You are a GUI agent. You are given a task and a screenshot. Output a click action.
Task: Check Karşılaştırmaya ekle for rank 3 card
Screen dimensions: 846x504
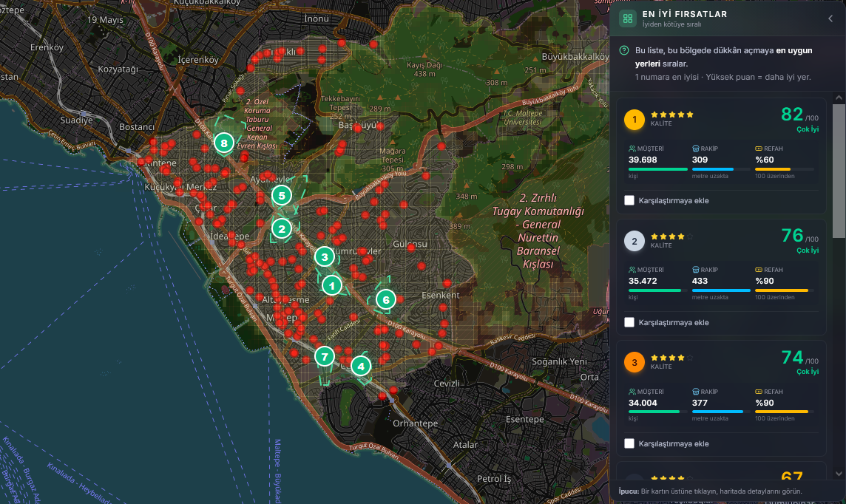pyautogui.click(x=629, y=443)
